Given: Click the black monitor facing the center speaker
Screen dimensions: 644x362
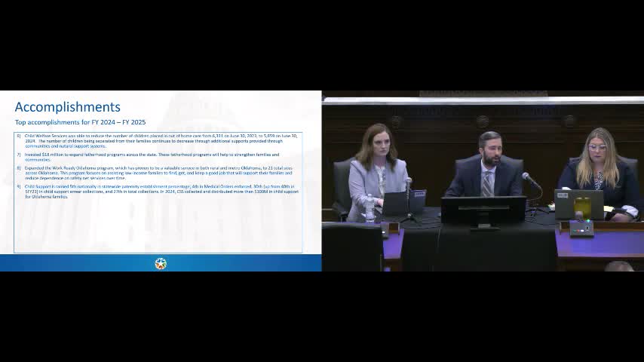Looking at the screenshot, I should click(483, 212).
